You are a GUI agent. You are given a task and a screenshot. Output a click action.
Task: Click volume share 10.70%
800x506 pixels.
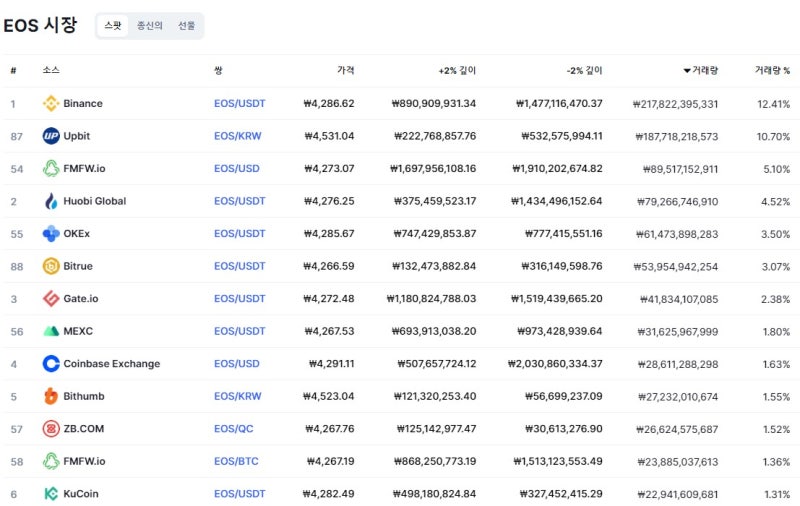pos(773,137)
